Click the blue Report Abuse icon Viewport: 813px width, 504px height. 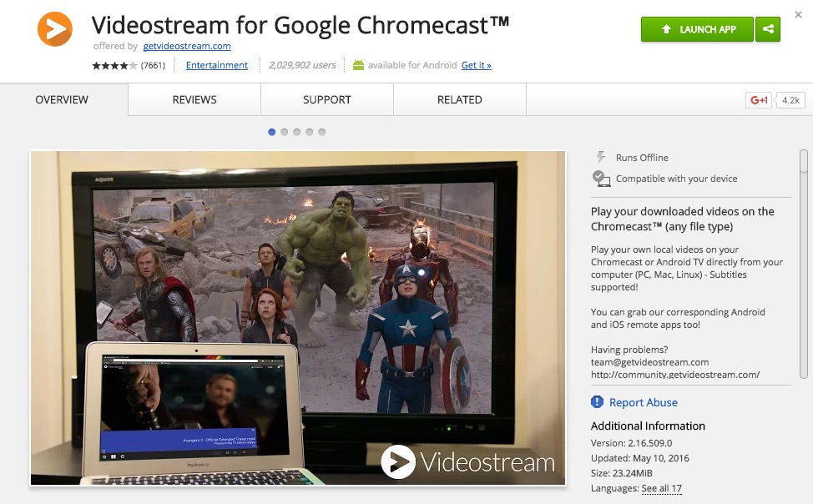click(598, 402)
